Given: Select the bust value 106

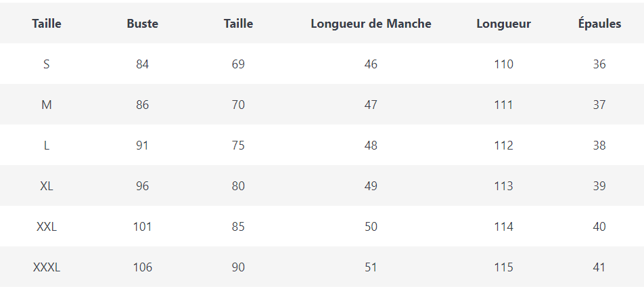Looking at the screenshot, I should (x=142, y=267).
